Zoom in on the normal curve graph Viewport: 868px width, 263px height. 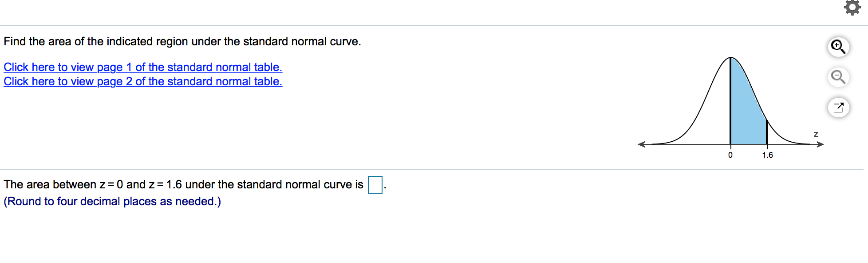(x=838, y=47)
